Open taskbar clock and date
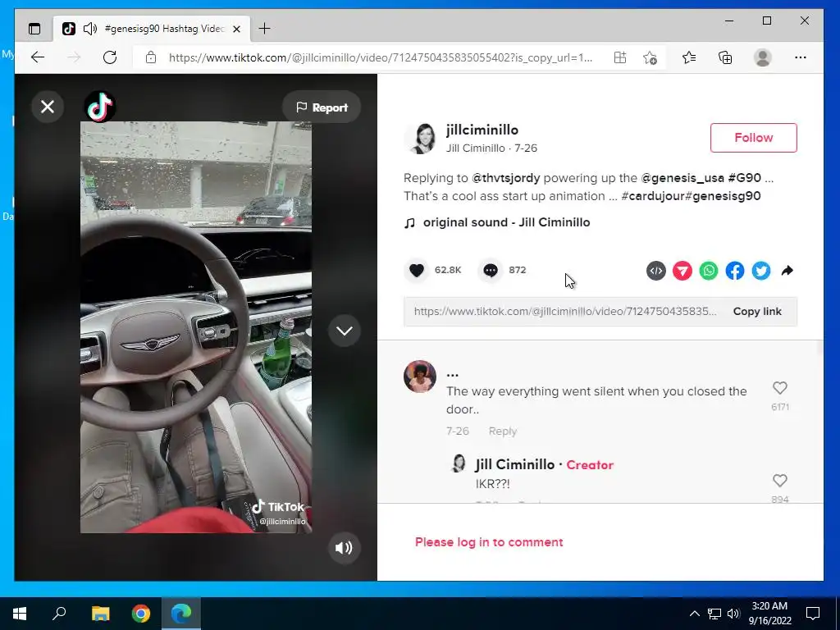This screenshot has height=630, width=840. 769,614
